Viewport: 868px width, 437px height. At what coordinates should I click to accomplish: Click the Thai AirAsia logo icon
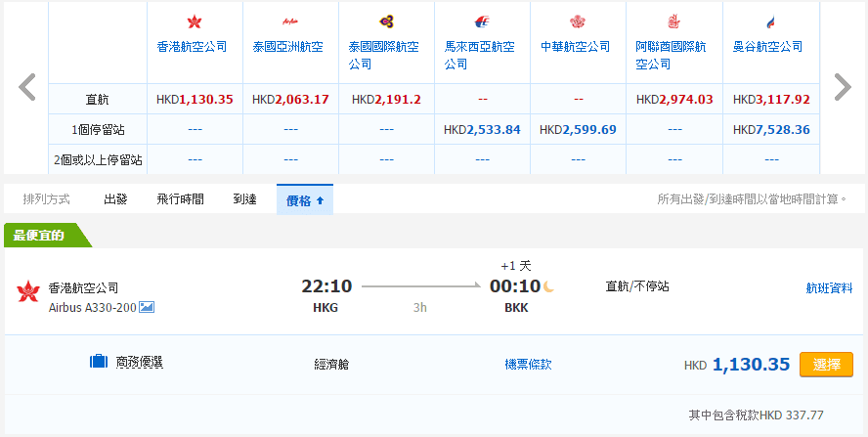tap(289, 22)
